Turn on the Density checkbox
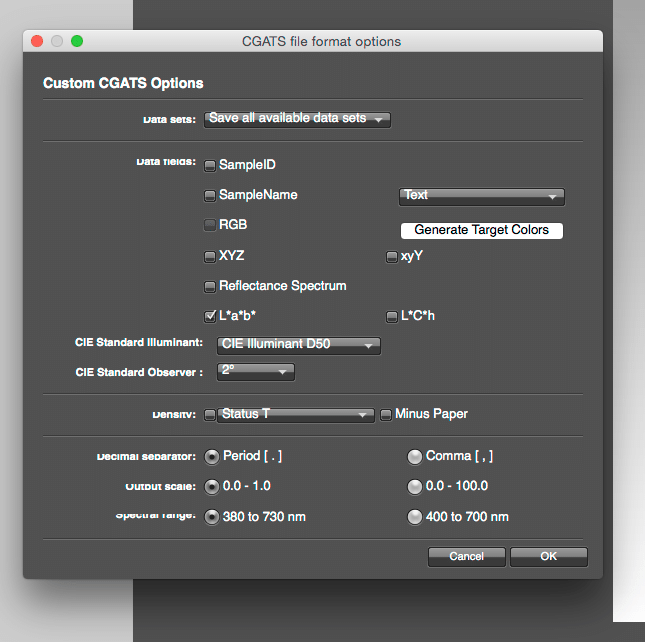 click(210, 415)
